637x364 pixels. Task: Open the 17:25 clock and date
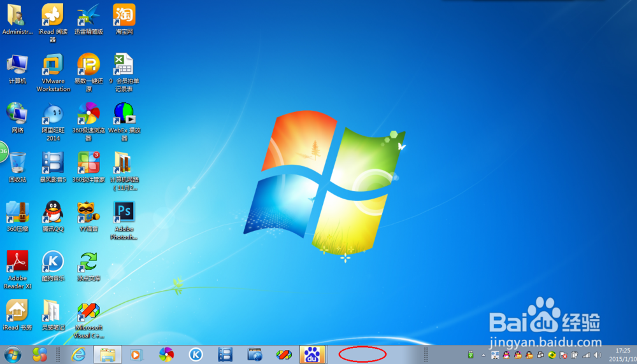click(623, 355)
